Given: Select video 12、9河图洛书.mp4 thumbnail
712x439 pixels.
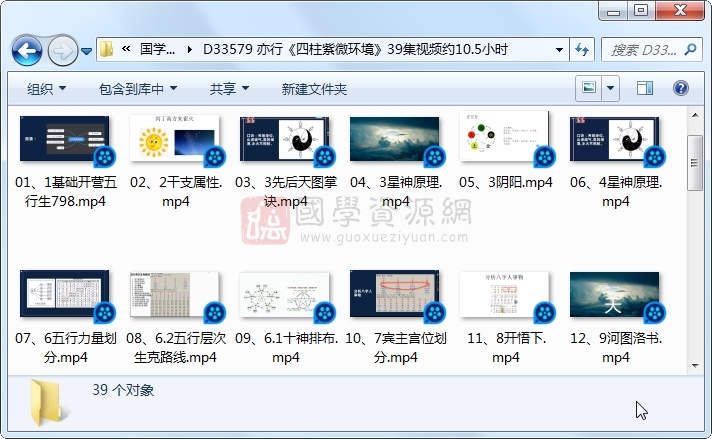Looking at the screenshot, I should [615, 294].
